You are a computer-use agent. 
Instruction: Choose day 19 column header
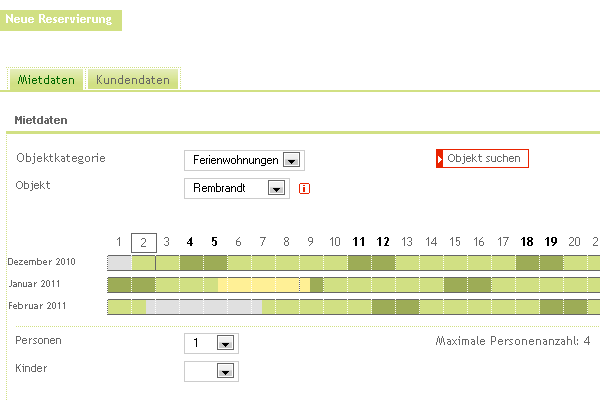pos(551,242)
